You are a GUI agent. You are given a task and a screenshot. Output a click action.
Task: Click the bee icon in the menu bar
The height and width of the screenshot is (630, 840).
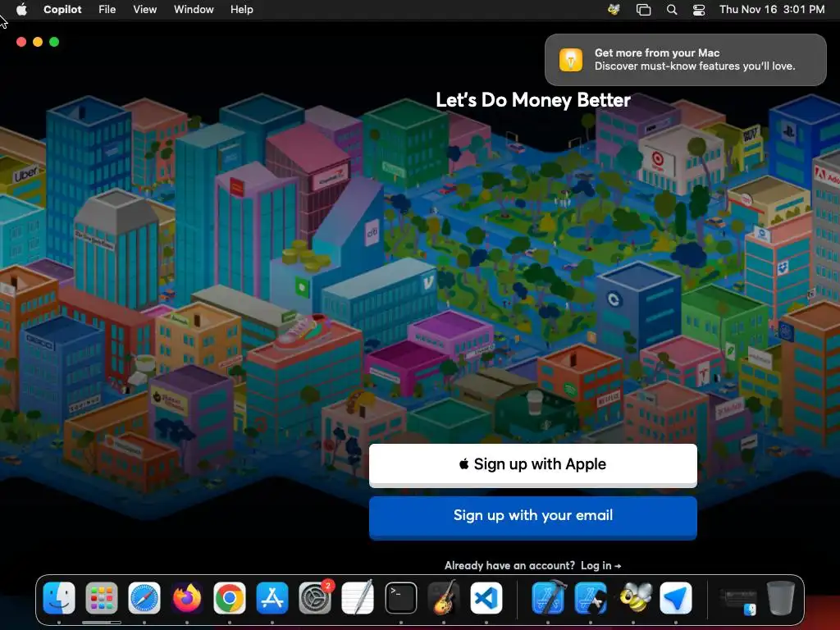pyautogui.click(x=614, y=9)
